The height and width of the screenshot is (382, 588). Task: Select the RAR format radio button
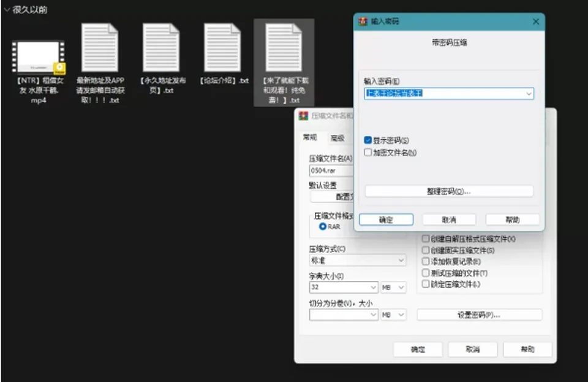tap(323, 227)
